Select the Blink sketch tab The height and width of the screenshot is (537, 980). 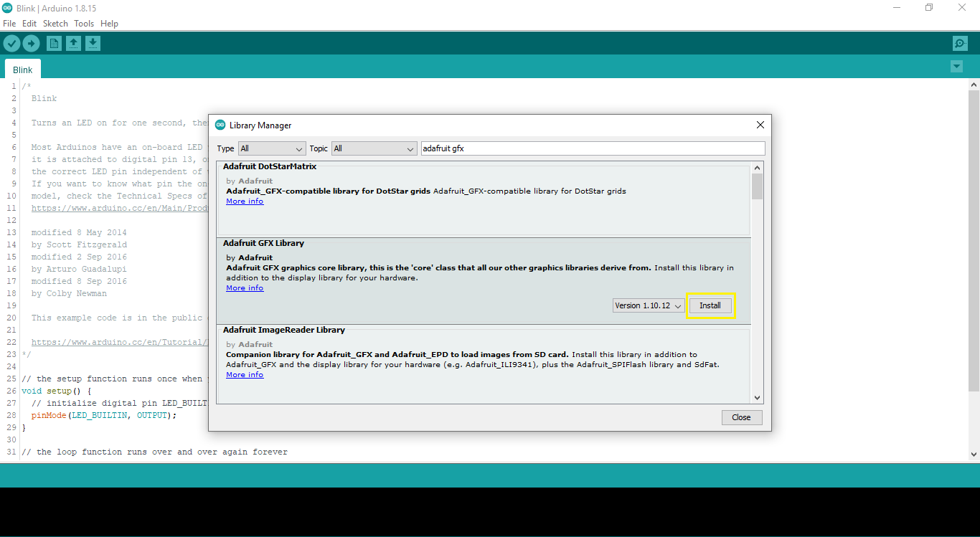pyautogui.click(x=23, y=70)
